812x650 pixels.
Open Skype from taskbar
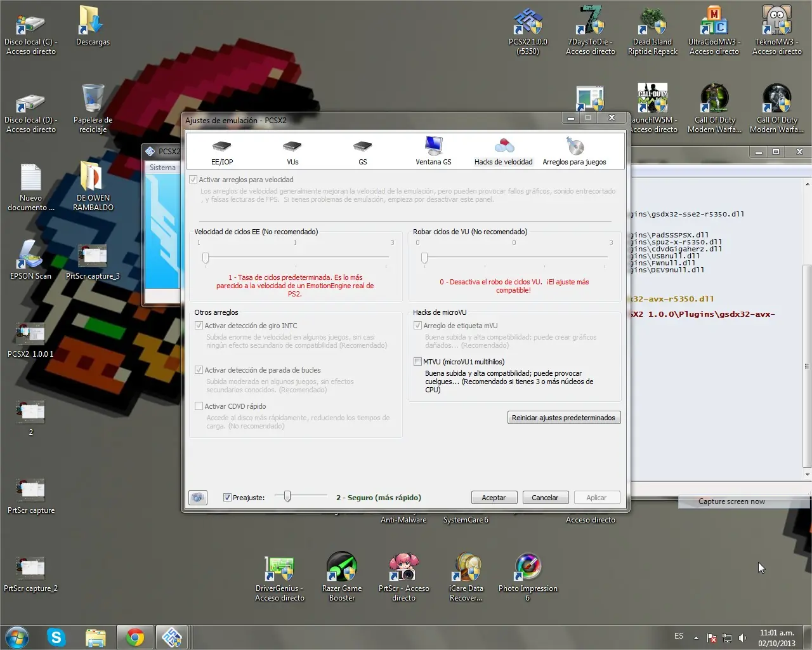pos(56,637)
